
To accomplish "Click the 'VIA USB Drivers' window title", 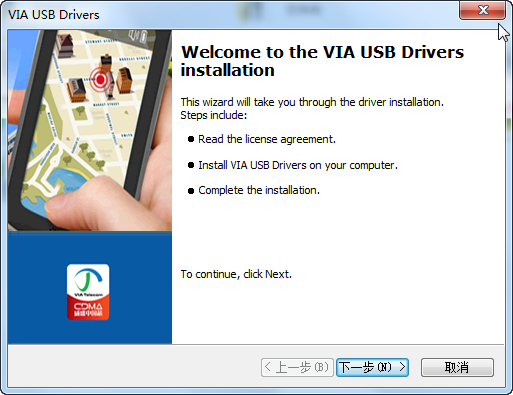I will coord(54,15).
